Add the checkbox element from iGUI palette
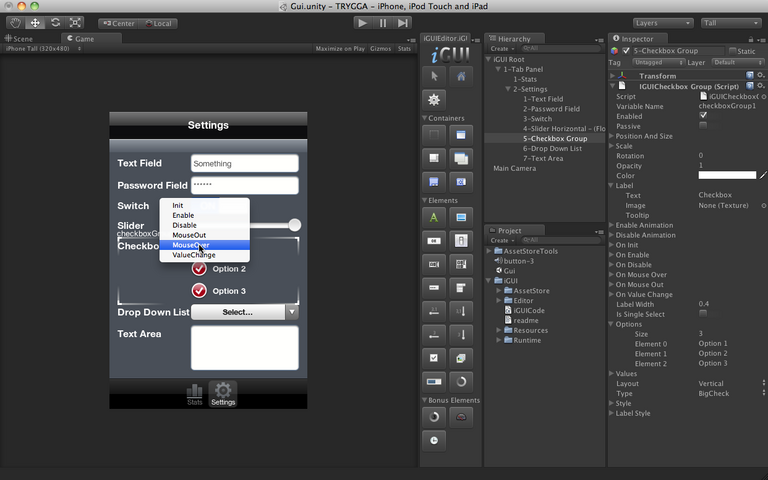768x480 pixels. point(434,357)
